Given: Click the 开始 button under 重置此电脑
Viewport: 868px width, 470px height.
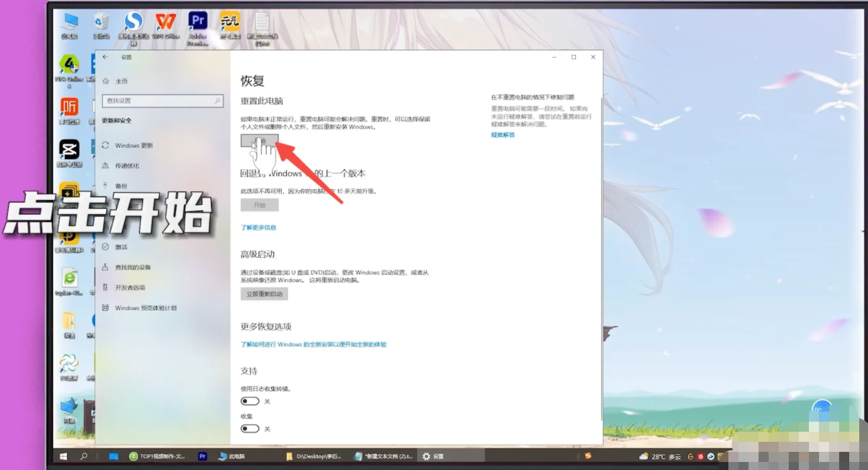Looking at the screenshot, I should tap(259, 141).
